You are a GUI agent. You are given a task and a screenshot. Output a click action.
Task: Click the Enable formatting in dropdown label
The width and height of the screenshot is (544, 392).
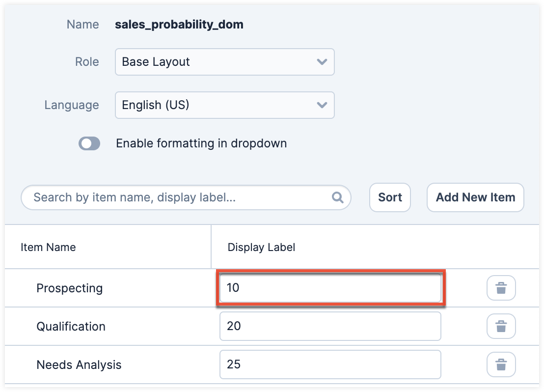(x=201, y=143)
